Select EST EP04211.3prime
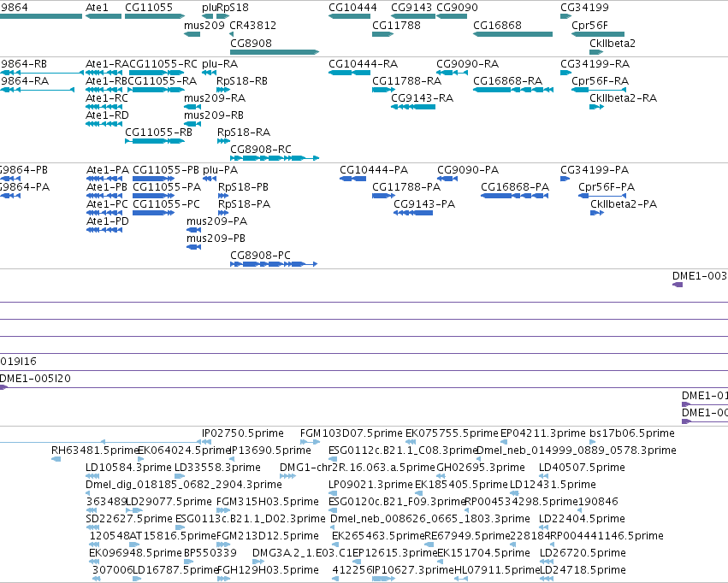The height and width of the screenshot is (583, 728). pyautogui.click(x=542, y=433)
